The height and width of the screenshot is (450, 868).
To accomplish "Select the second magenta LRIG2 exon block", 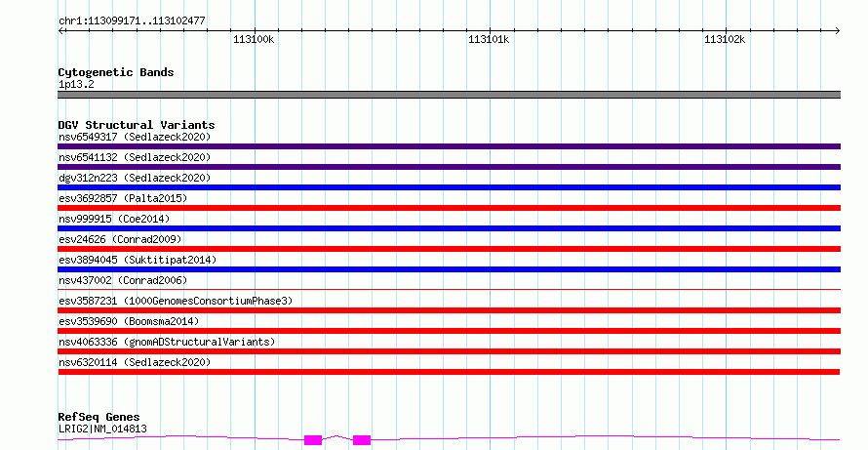I will pyautogui.click(x=362, y=440).
